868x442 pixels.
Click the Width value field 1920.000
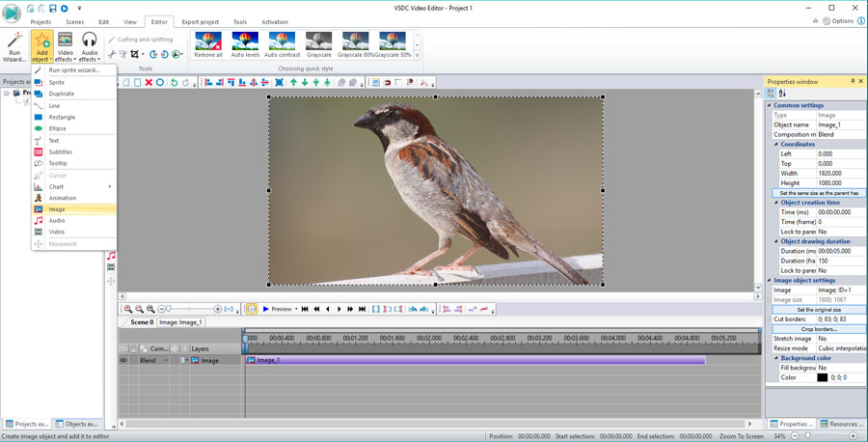pos(841,174)
